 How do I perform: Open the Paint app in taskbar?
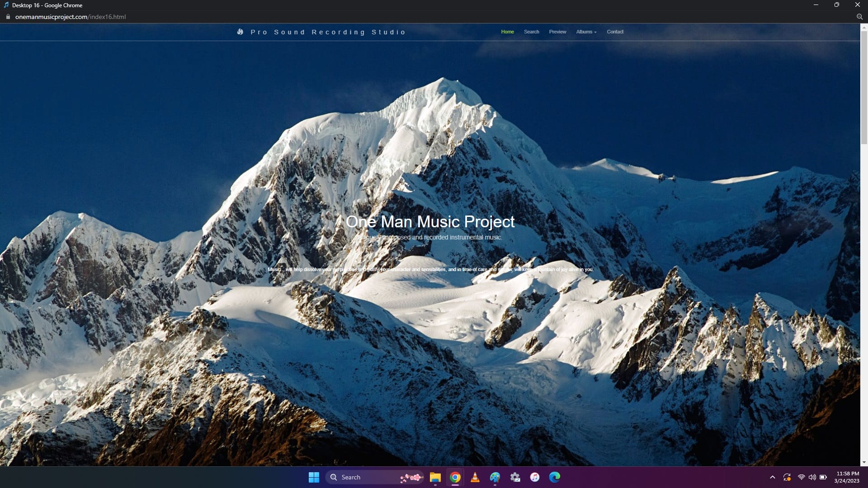pyautogui.click(x=495, y=477)
